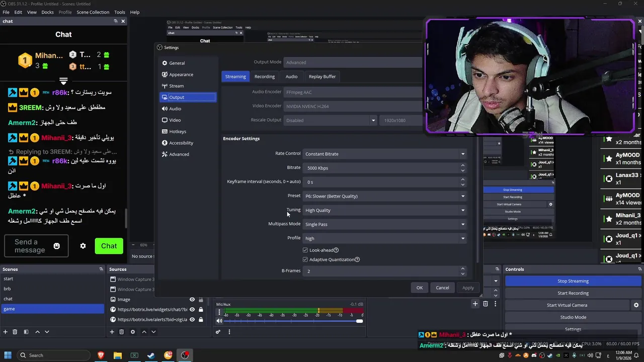Open File Explorer from the taskbar

[x=117, y=355]
